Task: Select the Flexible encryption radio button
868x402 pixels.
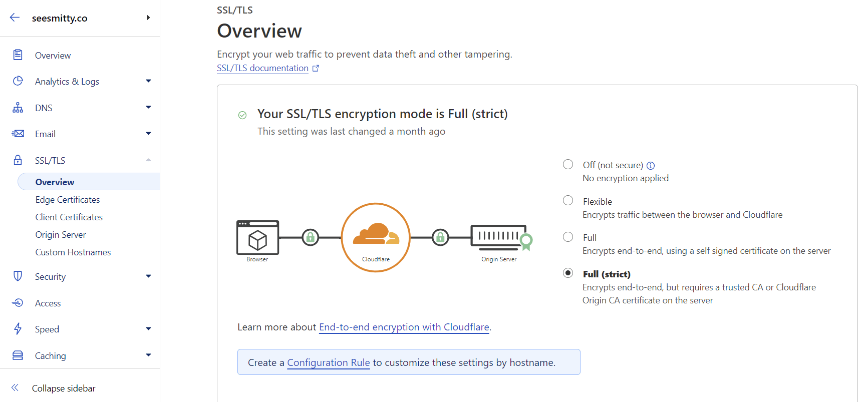Action: pos(568,200)
